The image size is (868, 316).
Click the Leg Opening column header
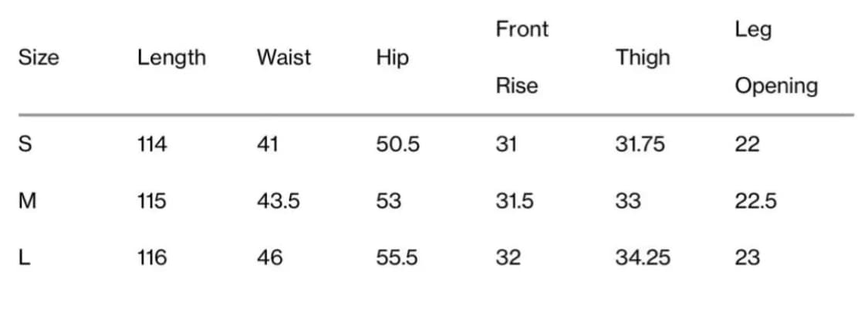point(776,58)
